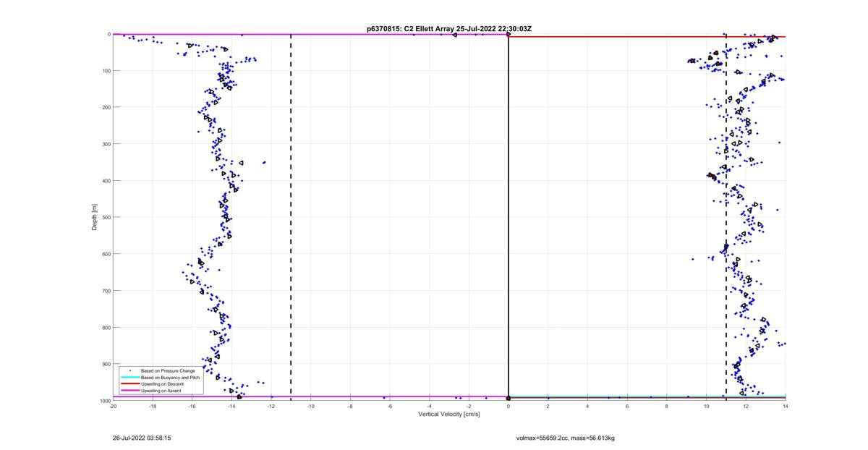Click the x-axis tick label '10'
Image resolution: width=868 pixels, height=450 pixels.
coord(706,407)
